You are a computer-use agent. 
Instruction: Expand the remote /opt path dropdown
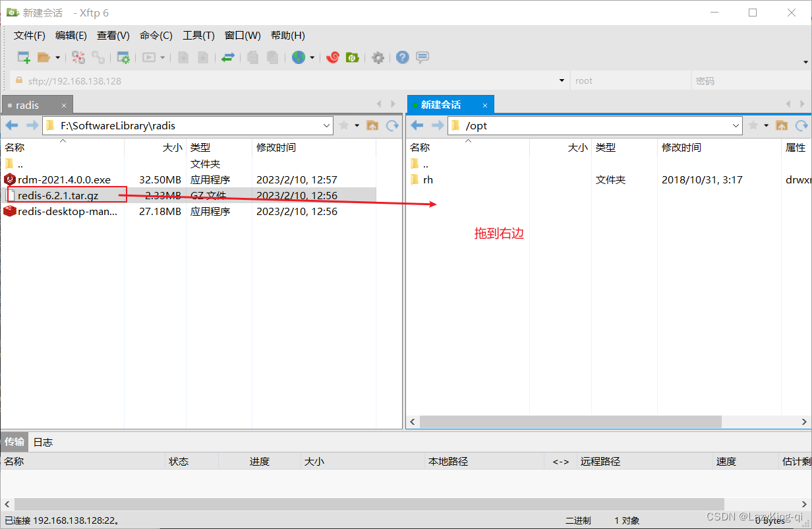(736, 125)
